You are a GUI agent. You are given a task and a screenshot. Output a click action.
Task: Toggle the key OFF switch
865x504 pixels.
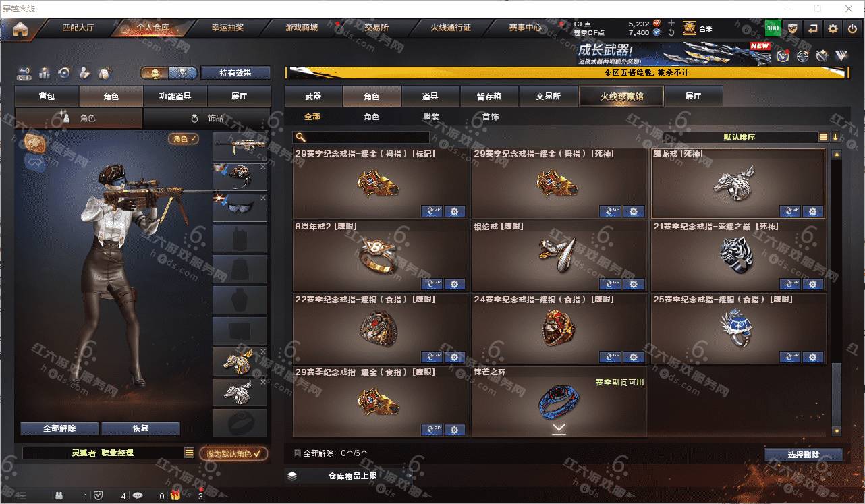tap(24, 73)
